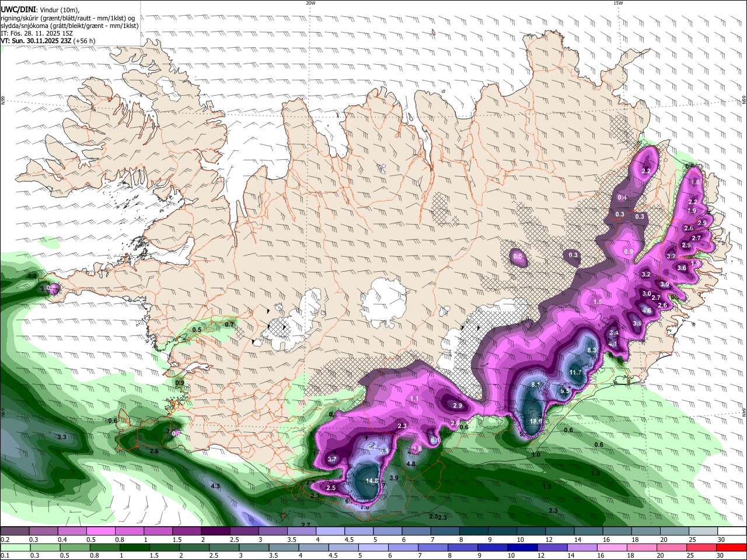Select the pale green 0.1 swatch in bottom legend
Screen dimensions: 747x560
coord(15,547)
